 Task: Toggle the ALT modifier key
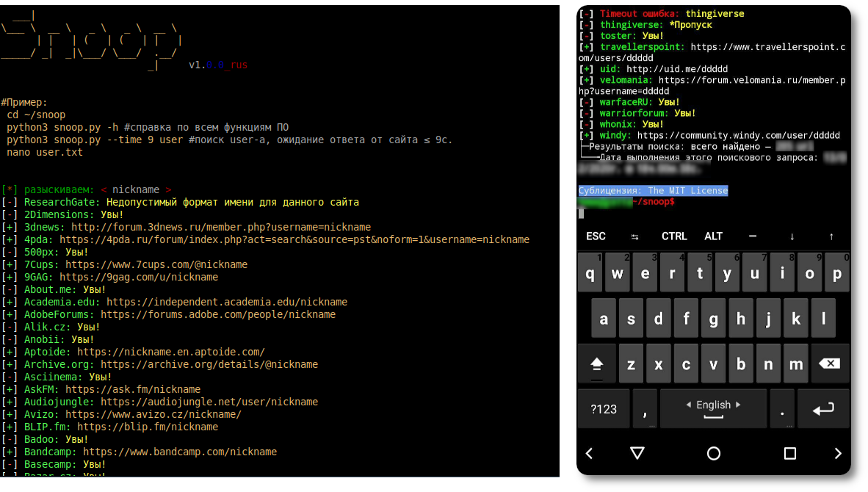pos(713,236)
